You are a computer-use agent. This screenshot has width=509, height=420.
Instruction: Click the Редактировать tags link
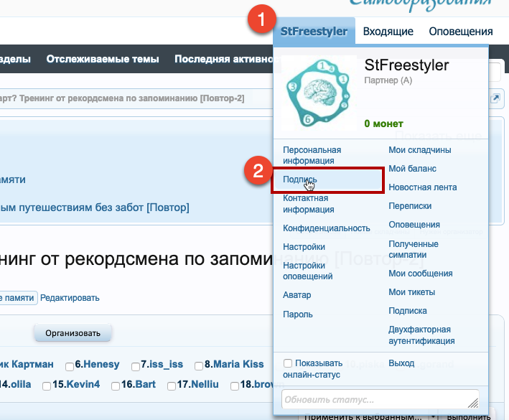coord(70,298)
